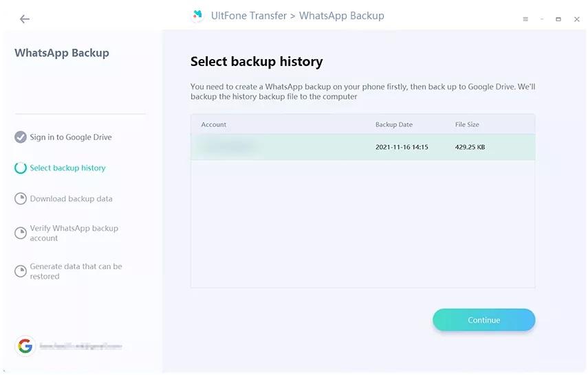Click the Account column header
Image resolution: width=588 pixels, height=375 pixels.
pyautogui.click(x=214, y=124)
